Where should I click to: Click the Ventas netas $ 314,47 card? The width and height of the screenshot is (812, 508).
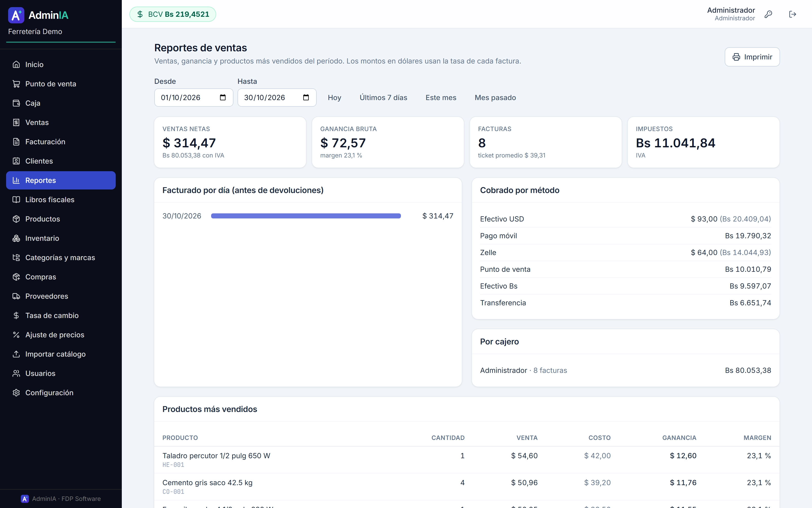230,142
